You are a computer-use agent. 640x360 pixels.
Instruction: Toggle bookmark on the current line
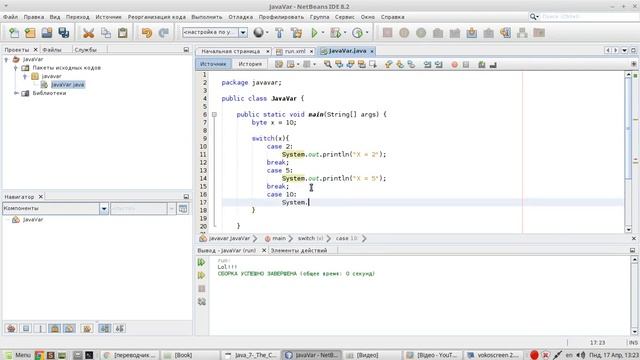tap(411, 64)
